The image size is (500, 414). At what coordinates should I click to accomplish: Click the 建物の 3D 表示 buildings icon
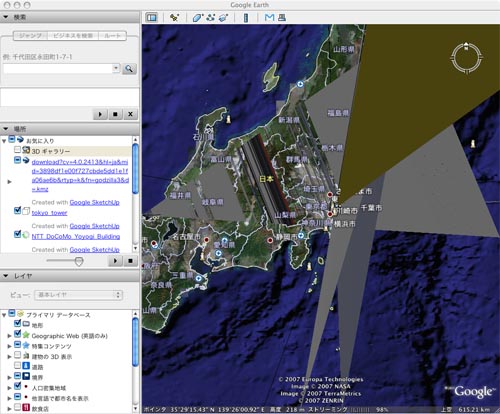pyautogui.click(x=26, y=355)
